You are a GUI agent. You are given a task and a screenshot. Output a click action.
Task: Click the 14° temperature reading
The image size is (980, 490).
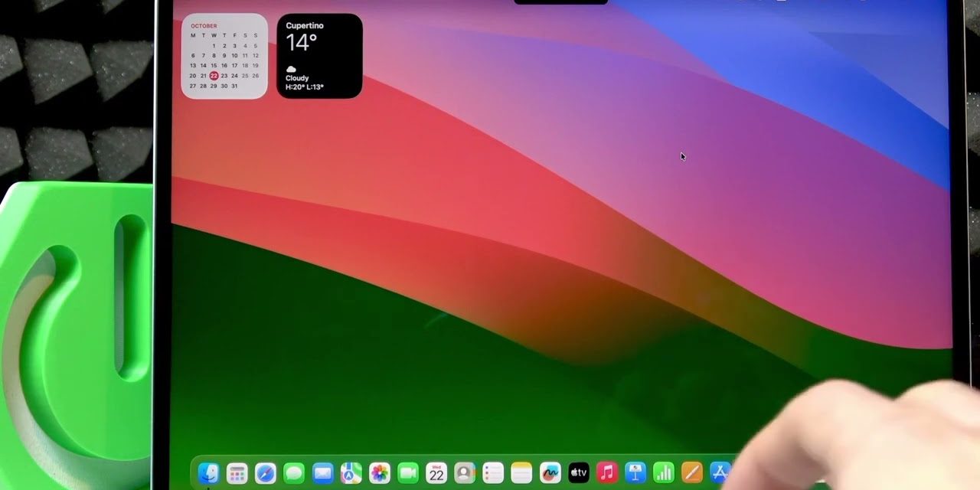point(301,43)
